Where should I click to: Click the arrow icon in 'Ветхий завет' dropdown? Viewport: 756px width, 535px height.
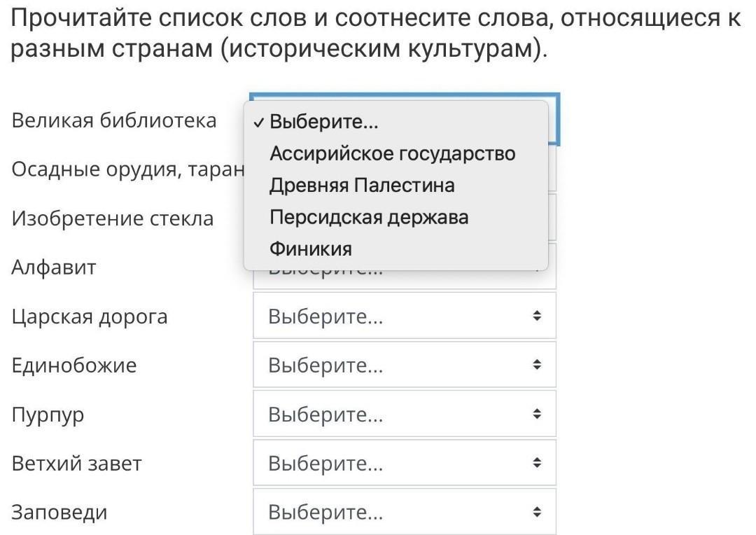click(537, 464)
